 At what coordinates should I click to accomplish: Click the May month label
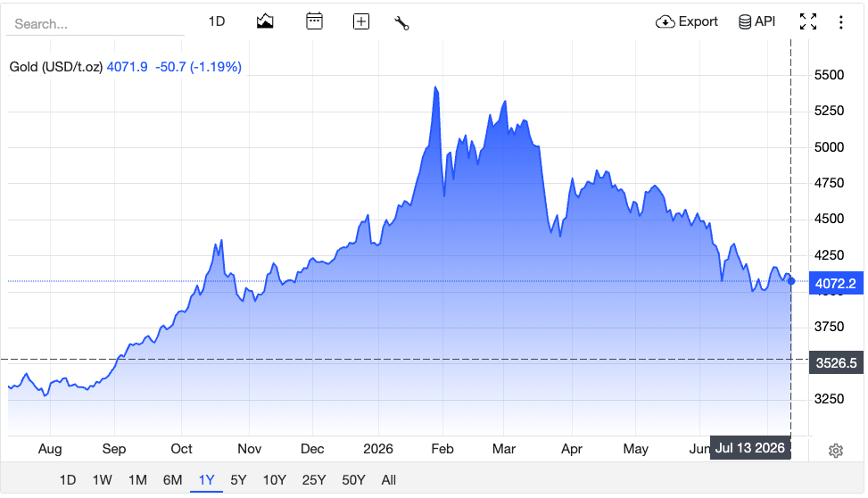635,449
